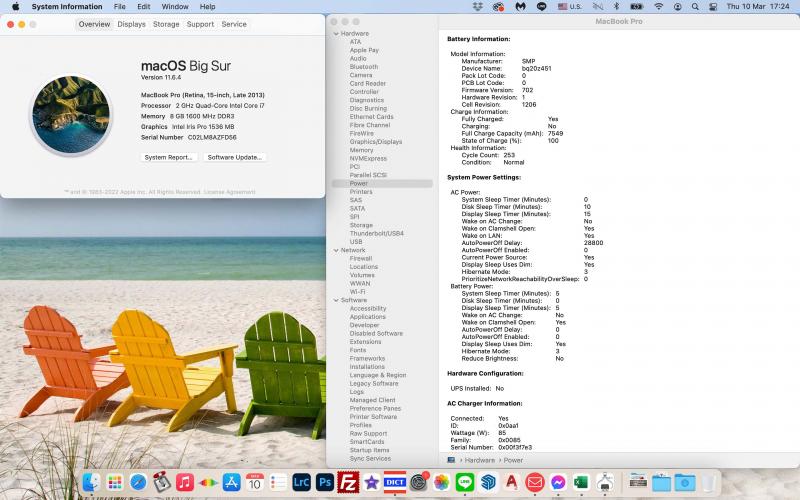Open FileZilla in the dock
This screenshot has height=500, width=800.
[x=348, y=482]
